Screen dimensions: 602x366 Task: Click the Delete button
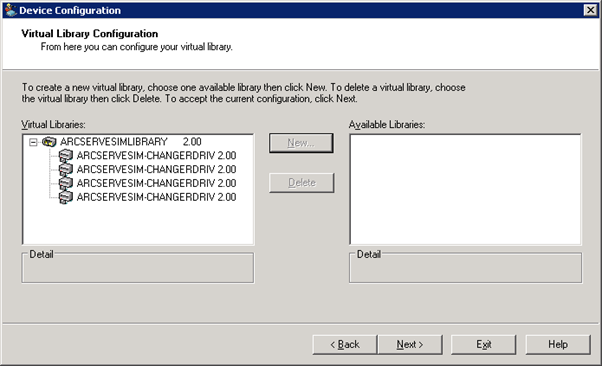[301, 182]
